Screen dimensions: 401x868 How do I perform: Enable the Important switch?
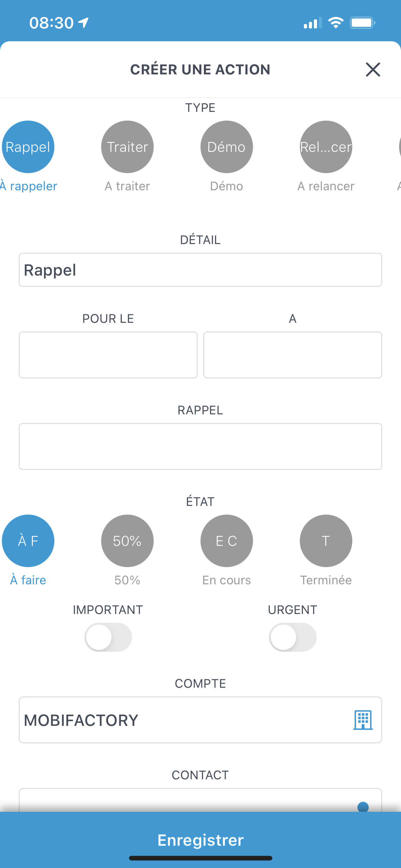[x=108, y=637]
